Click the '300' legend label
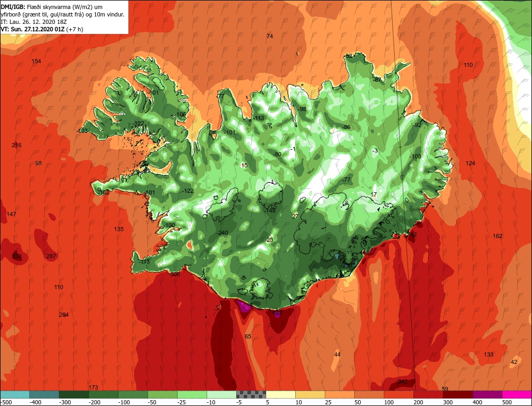Screen dimensions: 532x406 (x=448, y=402)
